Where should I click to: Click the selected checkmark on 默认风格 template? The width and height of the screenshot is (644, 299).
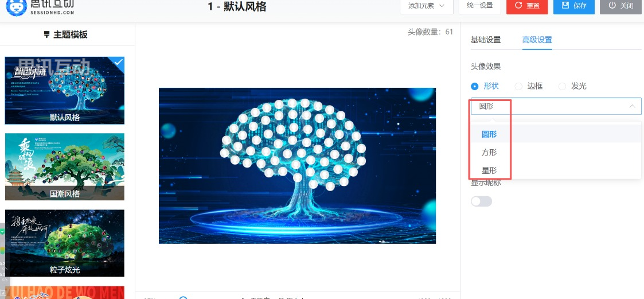119,62
